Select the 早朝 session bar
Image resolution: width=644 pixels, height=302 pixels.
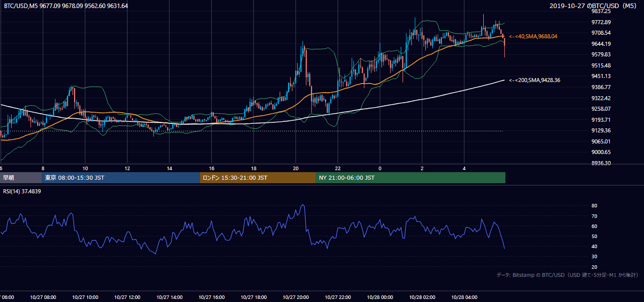20,178
